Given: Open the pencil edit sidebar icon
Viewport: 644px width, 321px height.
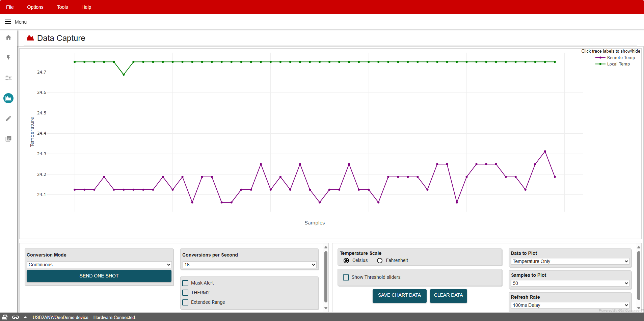Looking at the screenshot, I should pos(8,118).
